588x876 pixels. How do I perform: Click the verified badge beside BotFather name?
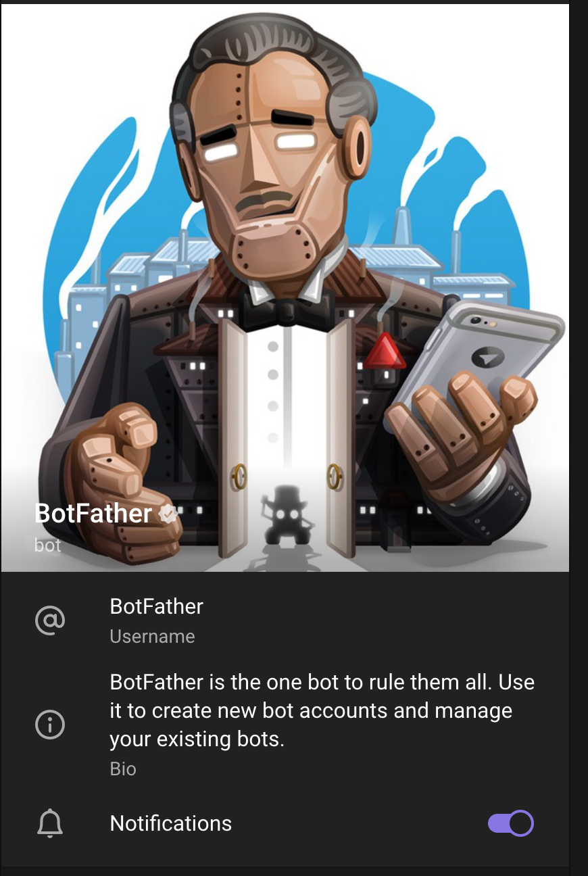pos(168,514)
